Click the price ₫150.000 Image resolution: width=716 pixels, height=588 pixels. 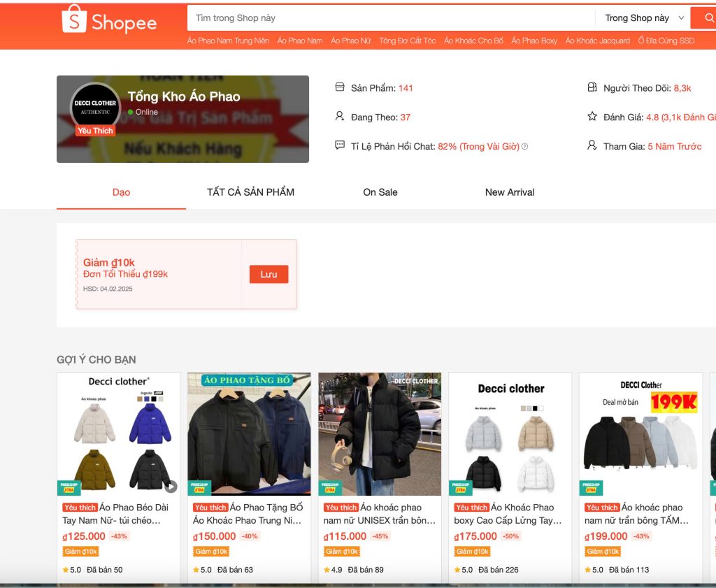215,536
